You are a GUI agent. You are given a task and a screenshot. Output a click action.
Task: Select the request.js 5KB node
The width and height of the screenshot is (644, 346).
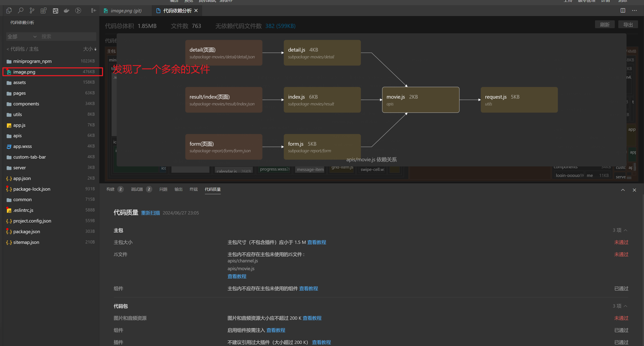[x=519, y=100]
